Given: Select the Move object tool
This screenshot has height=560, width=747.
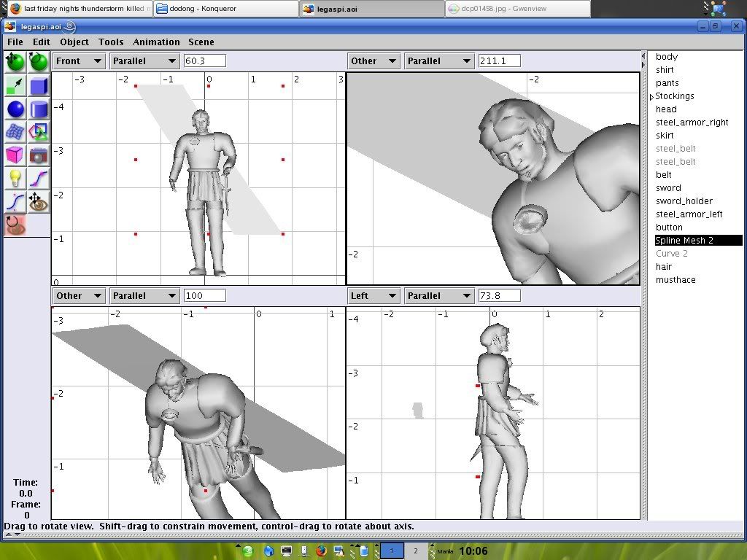Looking at the screenshot, I should click(15, 62).
